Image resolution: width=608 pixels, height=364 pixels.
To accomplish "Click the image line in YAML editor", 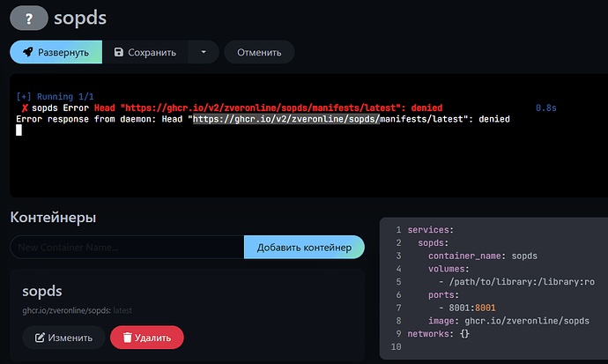I will pos(498,322).
